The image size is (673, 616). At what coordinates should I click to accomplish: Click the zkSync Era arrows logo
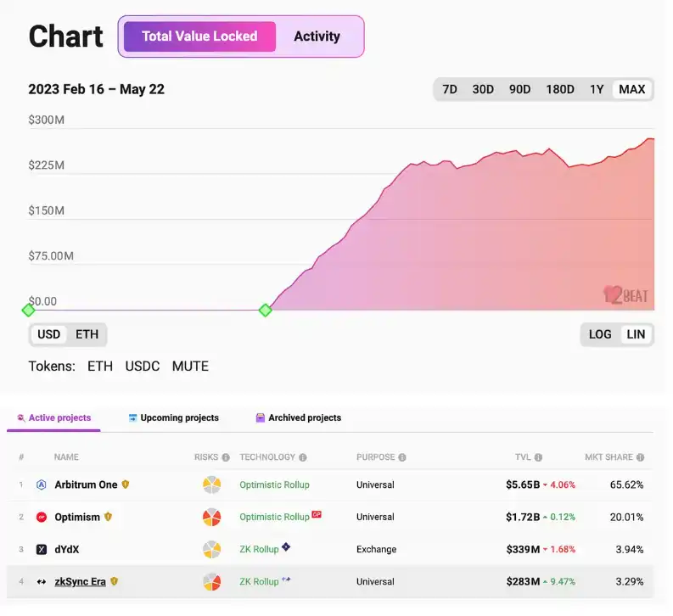(x=42, y=582)
